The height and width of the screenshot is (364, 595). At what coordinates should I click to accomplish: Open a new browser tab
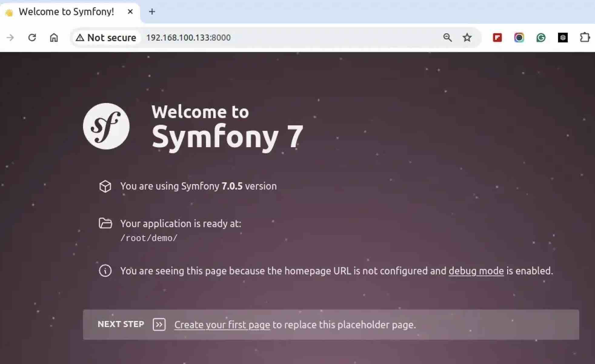(x=152, y=12)
